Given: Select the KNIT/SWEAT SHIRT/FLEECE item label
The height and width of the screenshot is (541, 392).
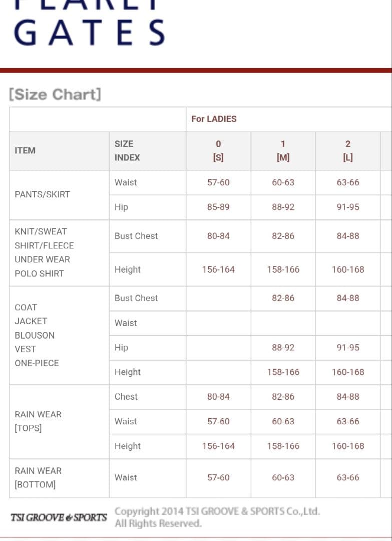Looking at the screenshot, I should click(x=44, y=238).
